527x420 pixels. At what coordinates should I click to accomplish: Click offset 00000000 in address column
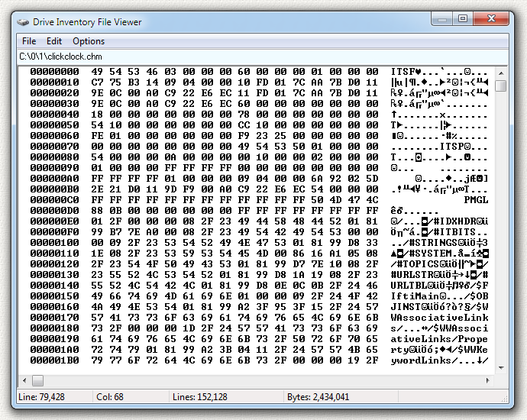point(54,72)
